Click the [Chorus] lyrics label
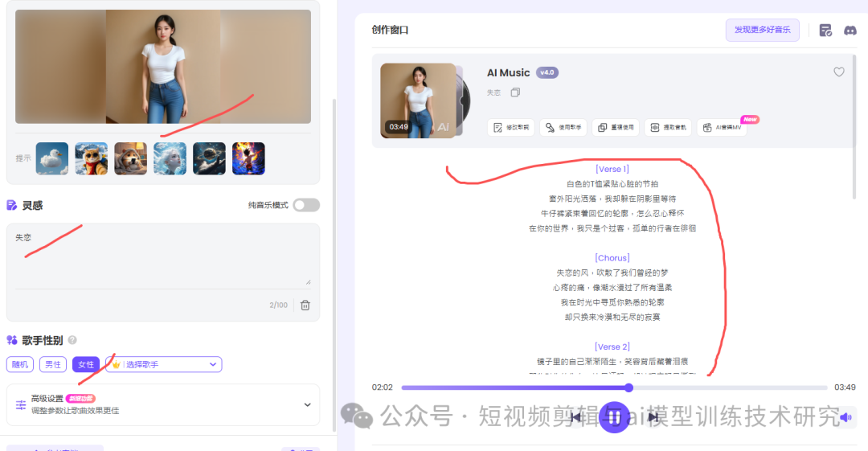The height and width of the screenshot is (451, 868). 612,257
